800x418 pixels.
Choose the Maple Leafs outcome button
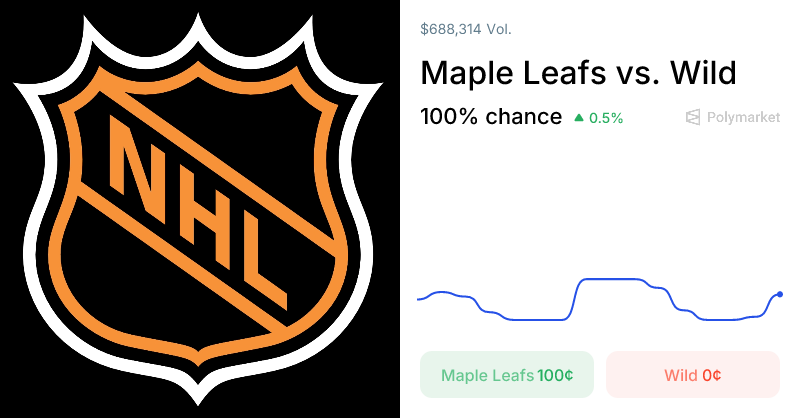507,375
